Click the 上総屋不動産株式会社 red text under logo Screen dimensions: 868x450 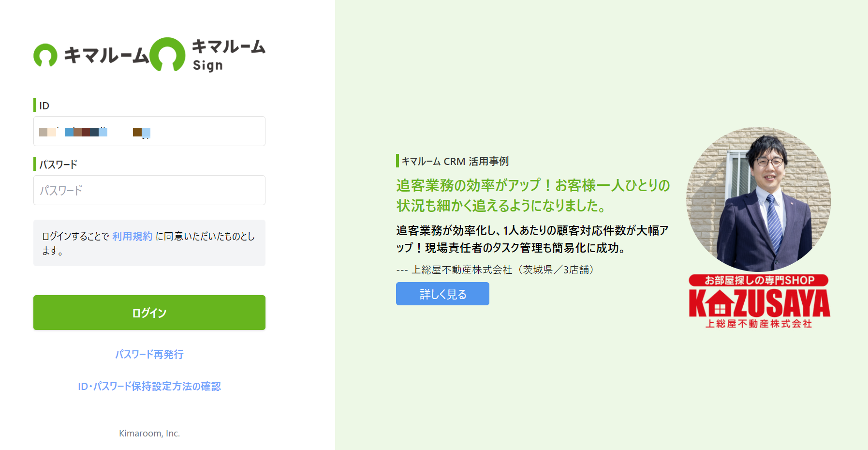[x=759, y=324]
